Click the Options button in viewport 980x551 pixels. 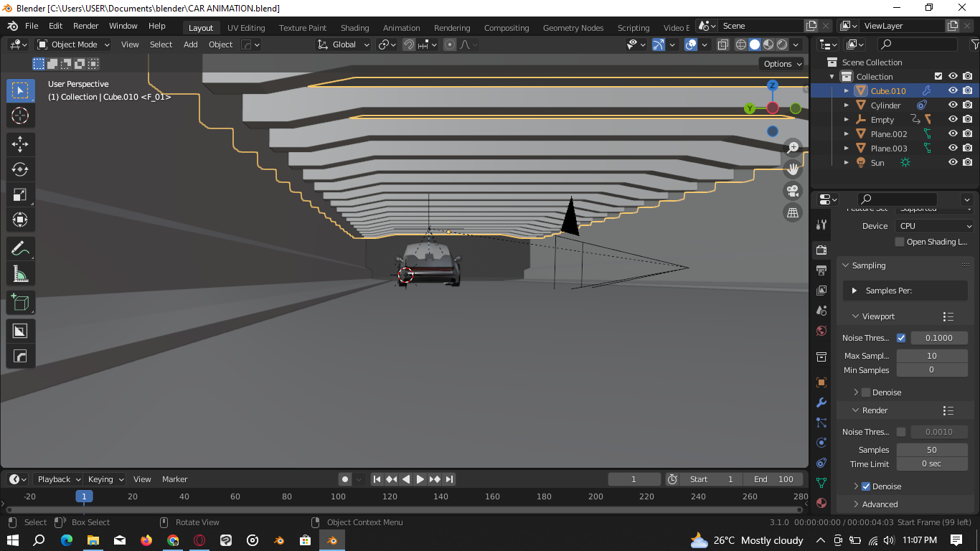pos(783,64)
